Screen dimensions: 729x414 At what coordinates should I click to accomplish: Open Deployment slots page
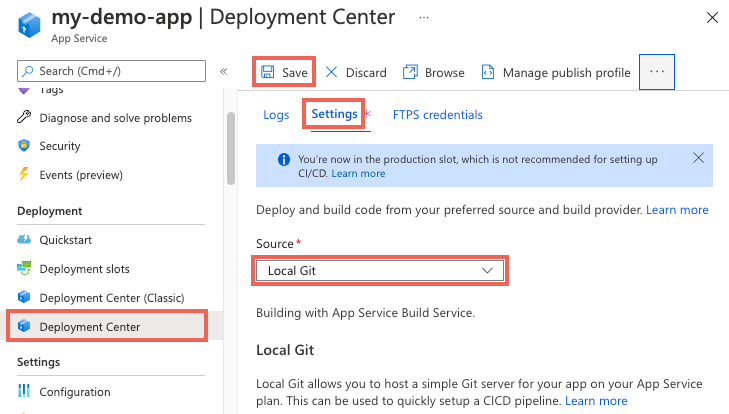click(x=84, y=269)
